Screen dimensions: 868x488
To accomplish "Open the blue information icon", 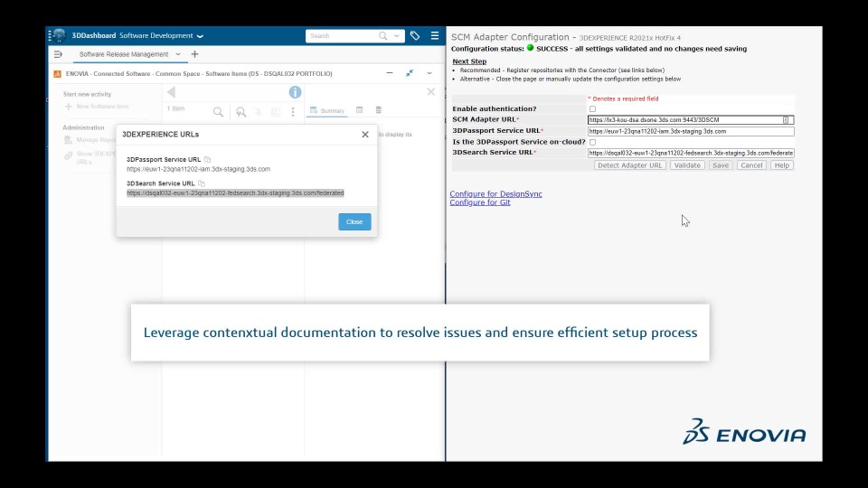I will 295,92.
